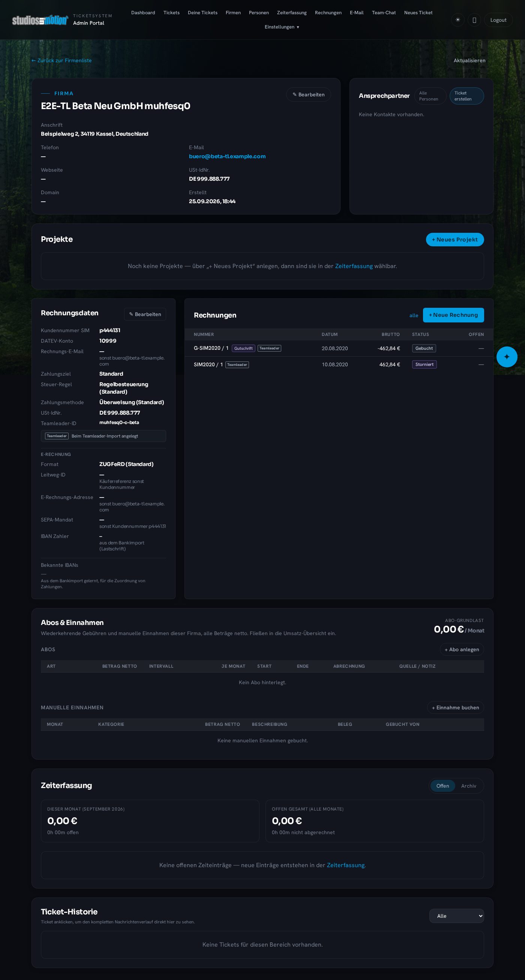The height and width of the screenshot is (980, 525).
Task: Toggle light/dark theme sun icon
Action: click(457, 20)
